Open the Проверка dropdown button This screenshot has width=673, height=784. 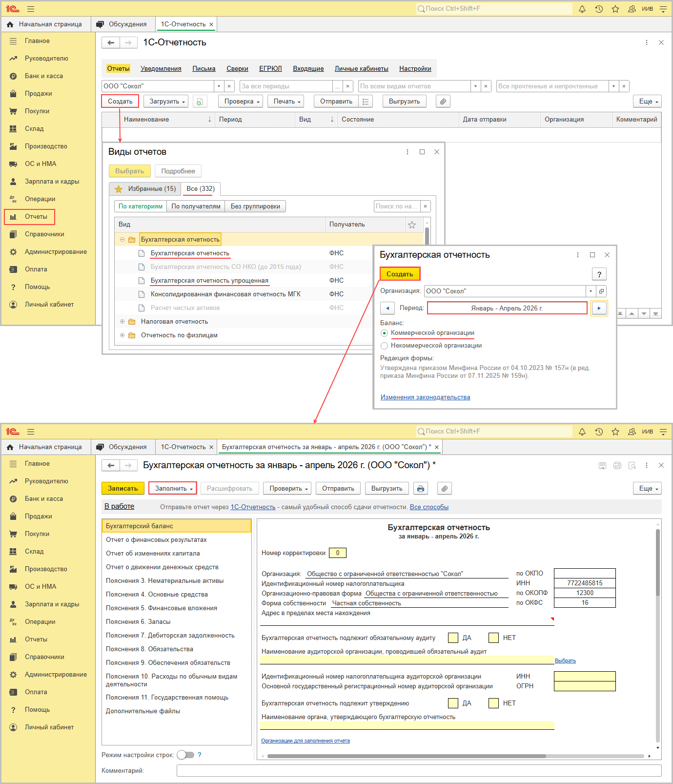241,102
